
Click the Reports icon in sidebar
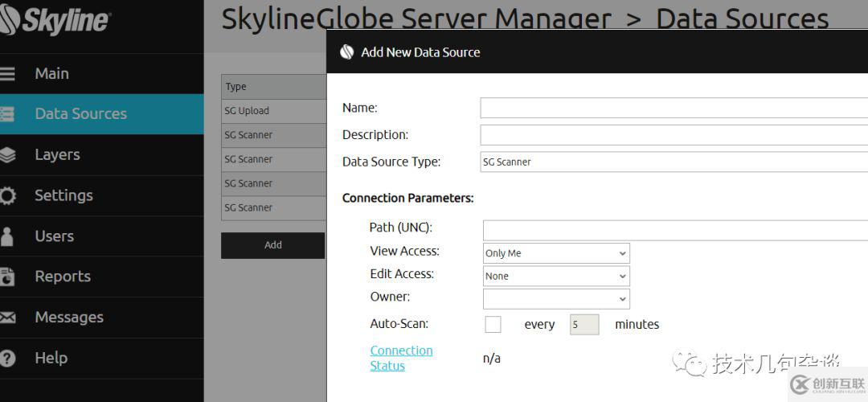(7, 277)
